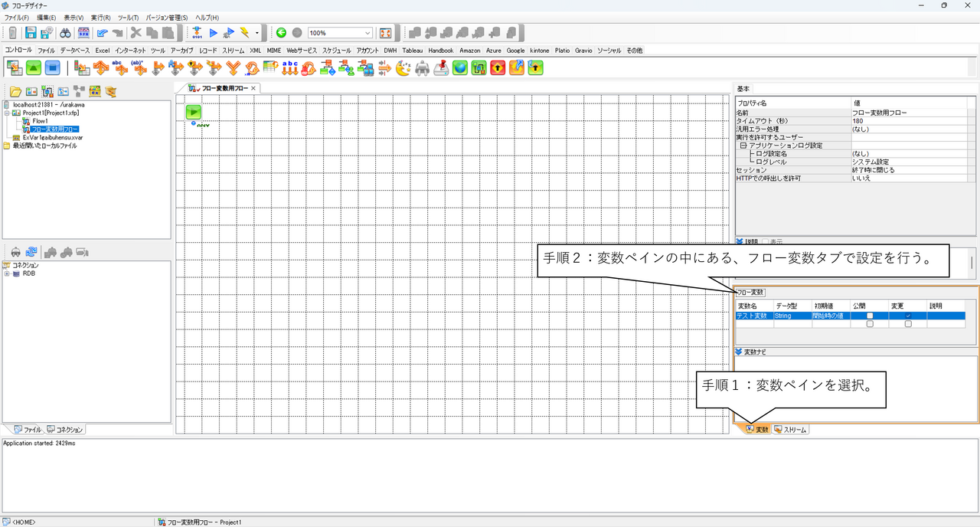
Task: Click the green back arrow icon
Action: pyautogui.click(x=281, y=33)
